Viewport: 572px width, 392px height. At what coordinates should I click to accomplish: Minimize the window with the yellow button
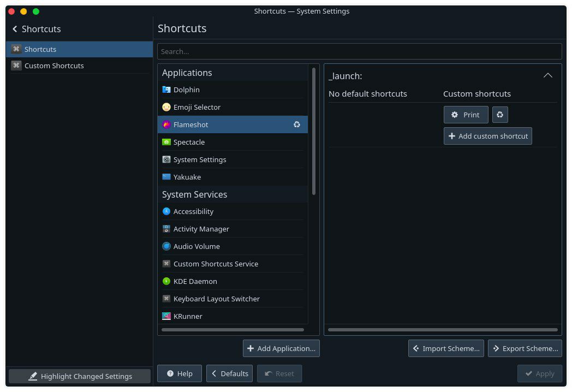tap(23, 11)
